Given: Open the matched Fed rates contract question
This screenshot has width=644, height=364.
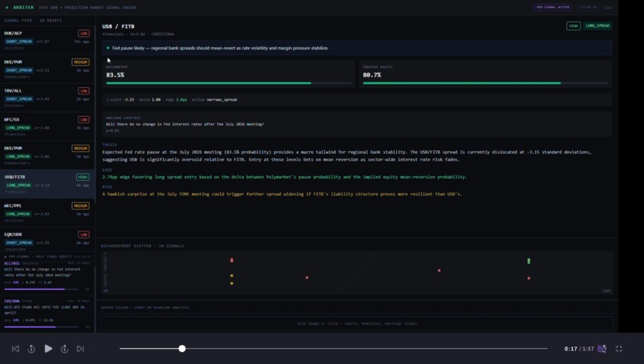Looking at the screenshot, I should (185, 124).
